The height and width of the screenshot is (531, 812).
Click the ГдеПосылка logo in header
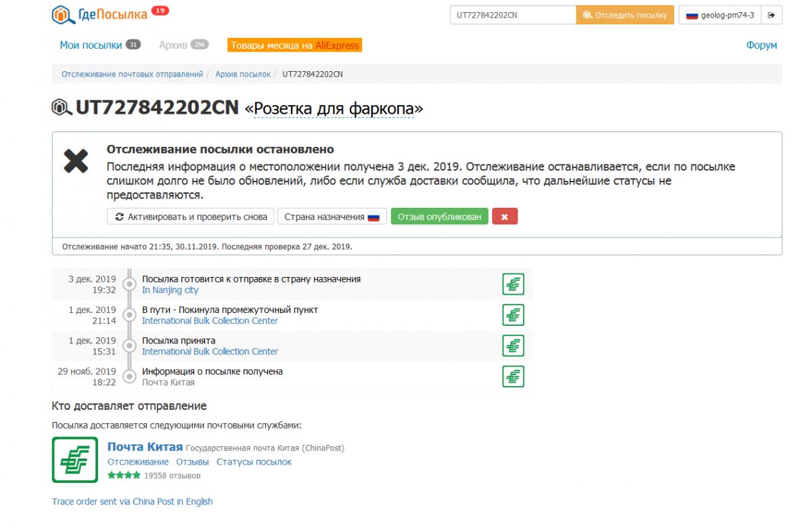click(100, 14)
